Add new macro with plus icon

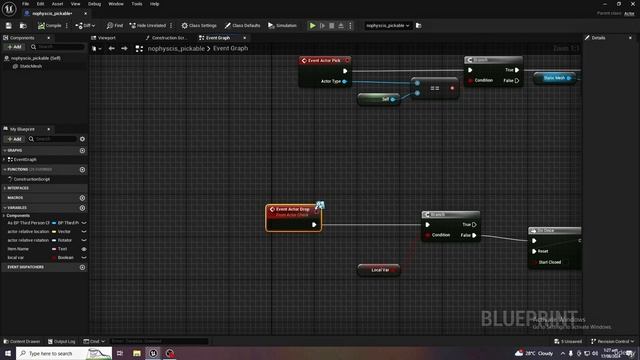pos(82,198)
